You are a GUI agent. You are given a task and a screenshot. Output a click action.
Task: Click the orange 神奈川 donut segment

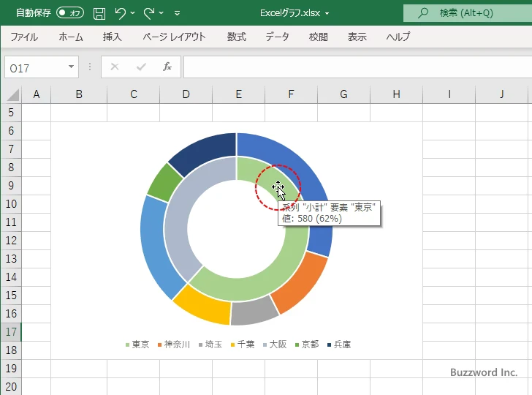click(301, 284)
